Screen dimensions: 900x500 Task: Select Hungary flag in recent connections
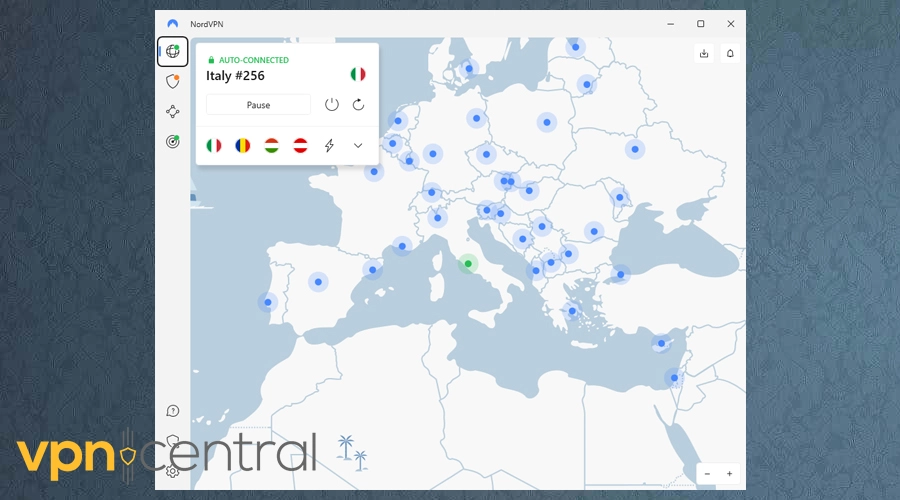tap(271, 146)
